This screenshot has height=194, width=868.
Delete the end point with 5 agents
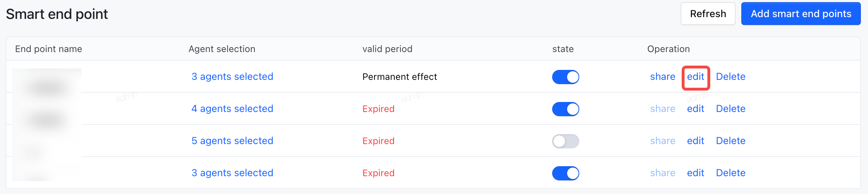click(731, 141)
